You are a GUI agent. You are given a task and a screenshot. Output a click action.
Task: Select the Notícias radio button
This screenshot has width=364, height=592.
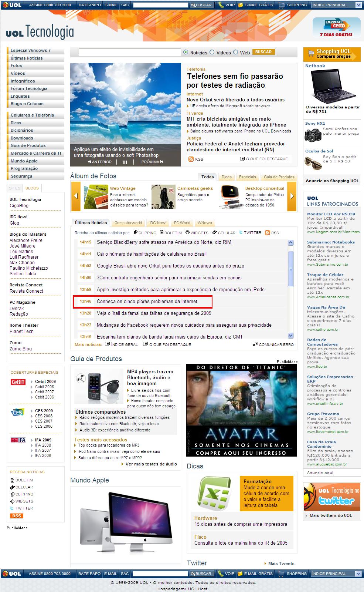tap(186, 52)
